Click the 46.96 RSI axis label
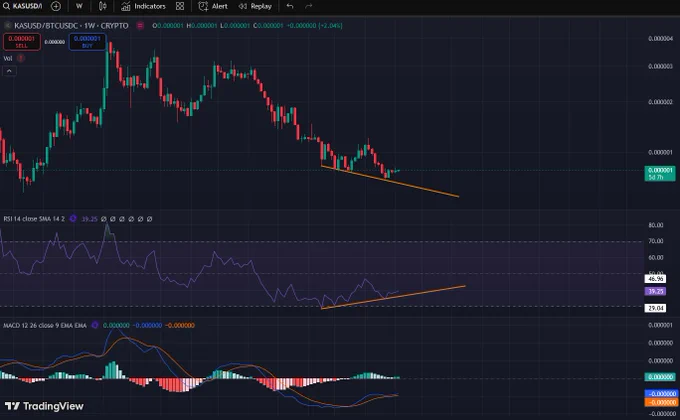Viewport: 680px width, 420px height. coord(655,279)
